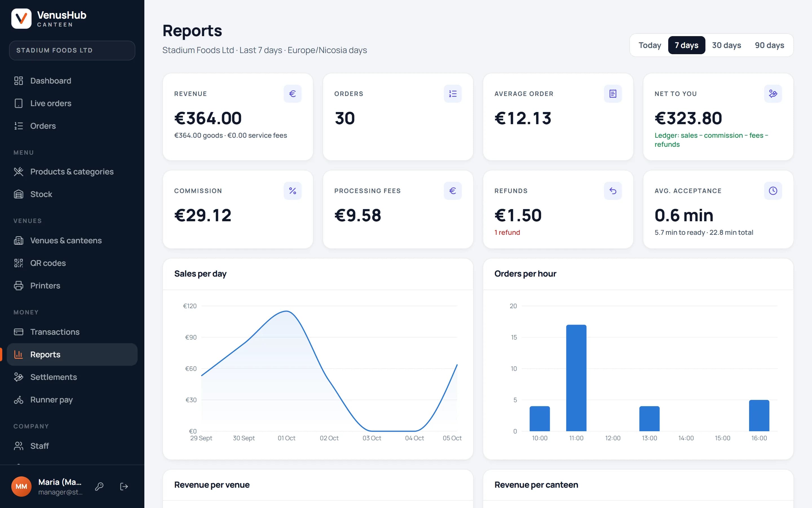Click the Staff people icon
Image resolution: width=812 pixels, height=508 pixels.
(18, 446)
